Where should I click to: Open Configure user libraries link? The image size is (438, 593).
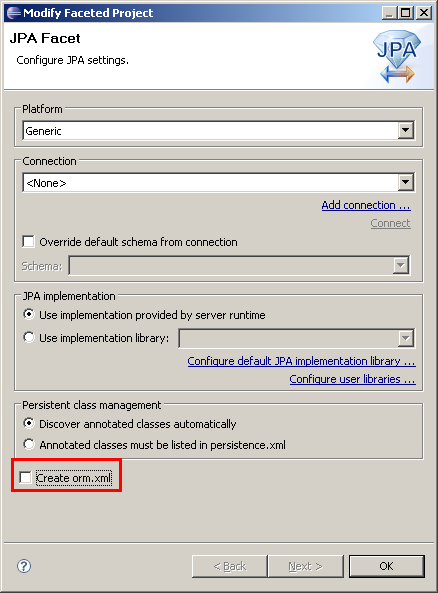(353, 379)
